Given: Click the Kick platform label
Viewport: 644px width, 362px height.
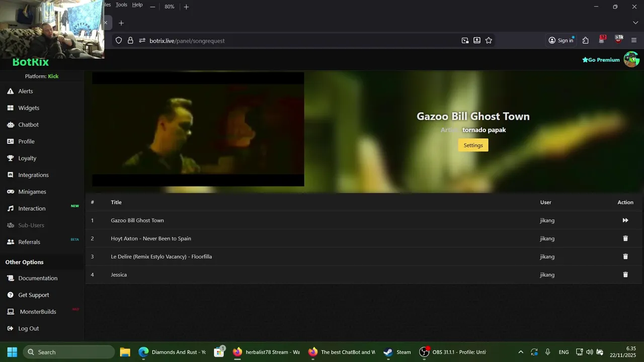Looking at the screenshot, I should (x=53, y=76).
